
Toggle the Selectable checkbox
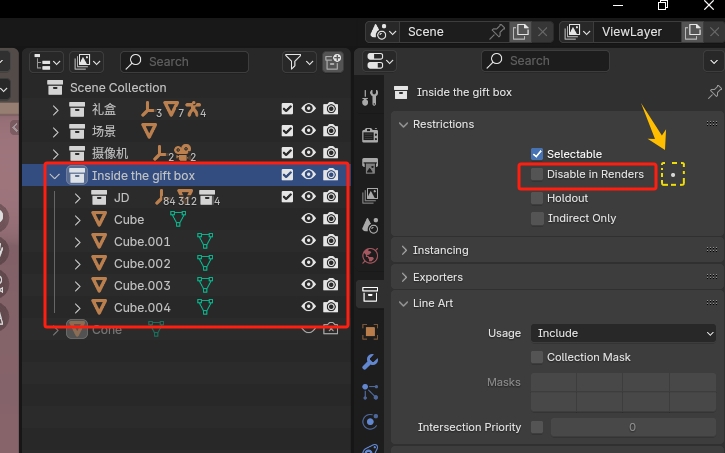[537, 154]
